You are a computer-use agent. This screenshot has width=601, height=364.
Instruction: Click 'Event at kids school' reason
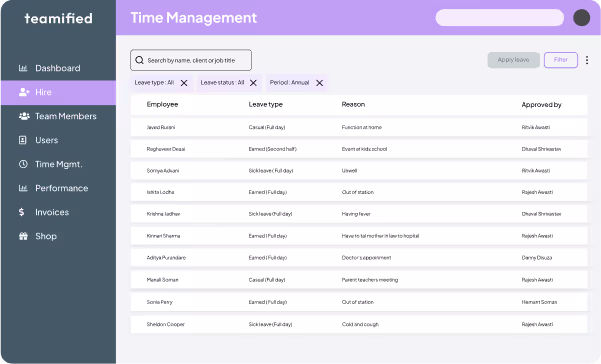tap(364, 149)
